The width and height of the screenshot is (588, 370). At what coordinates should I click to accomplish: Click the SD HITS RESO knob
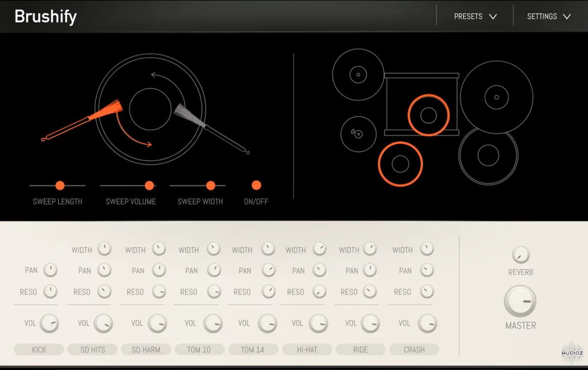104,292
